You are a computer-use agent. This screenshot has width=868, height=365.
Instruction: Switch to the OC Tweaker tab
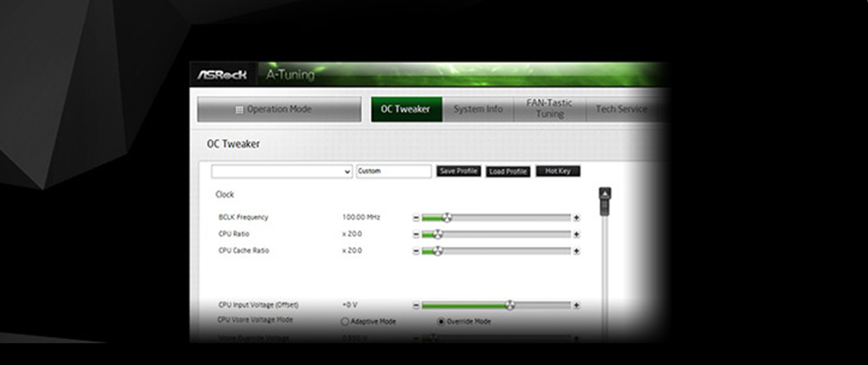(406, 109)
